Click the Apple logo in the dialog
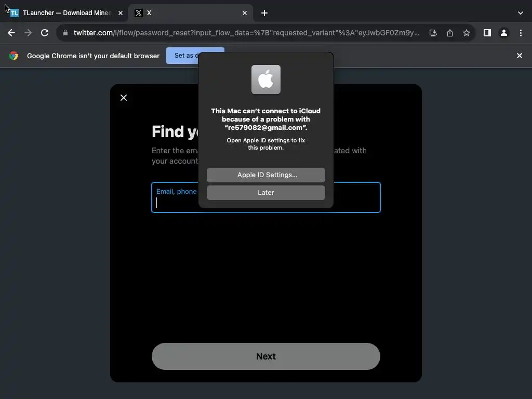 click(x=266, y=79)
